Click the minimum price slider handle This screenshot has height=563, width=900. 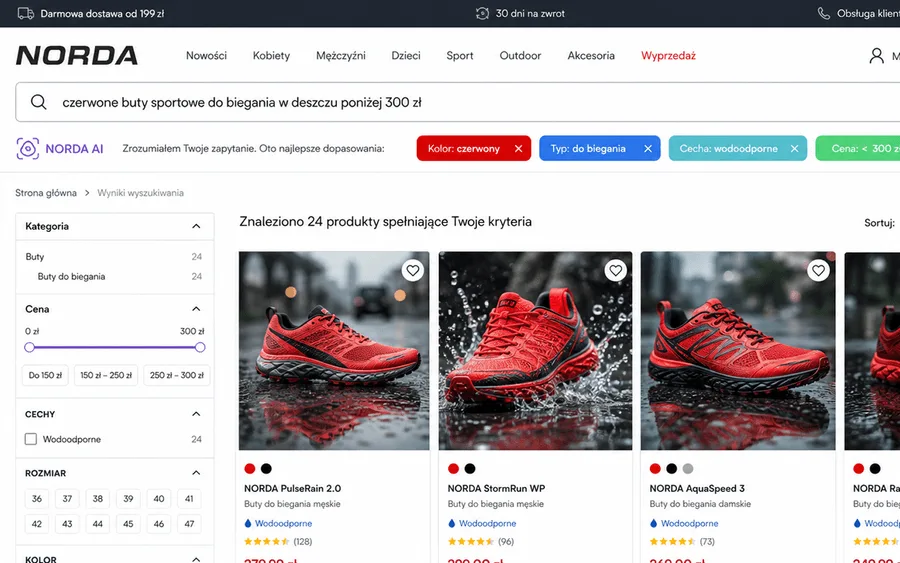[x=29, y=347]
